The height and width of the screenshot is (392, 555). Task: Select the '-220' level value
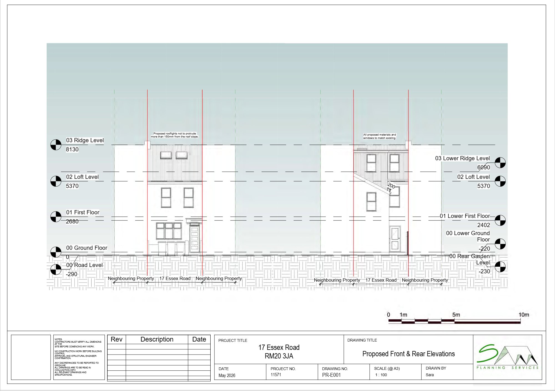point(485,249)
